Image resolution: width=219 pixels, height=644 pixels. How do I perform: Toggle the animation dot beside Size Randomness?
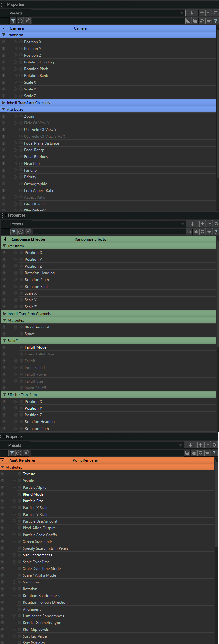tap(14, 555)
